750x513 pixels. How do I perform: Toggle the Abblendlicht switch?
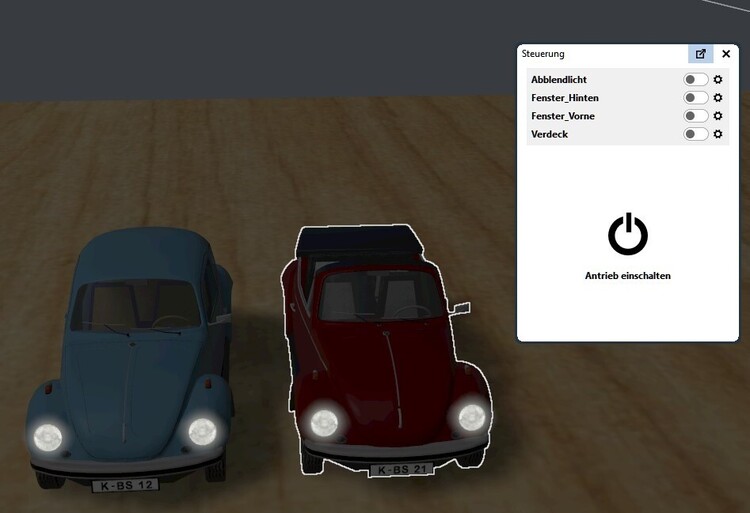click(x=695, y=79)
